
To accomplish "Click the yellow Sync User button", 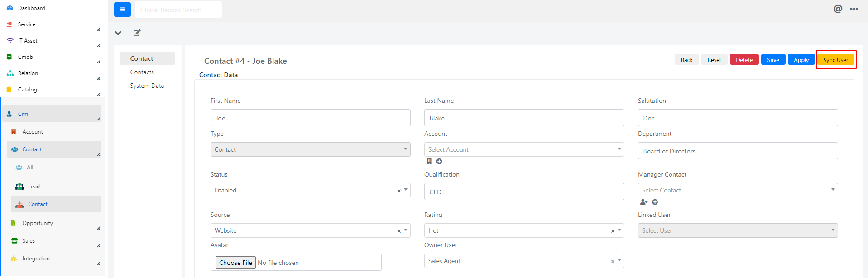I will 836,60.
